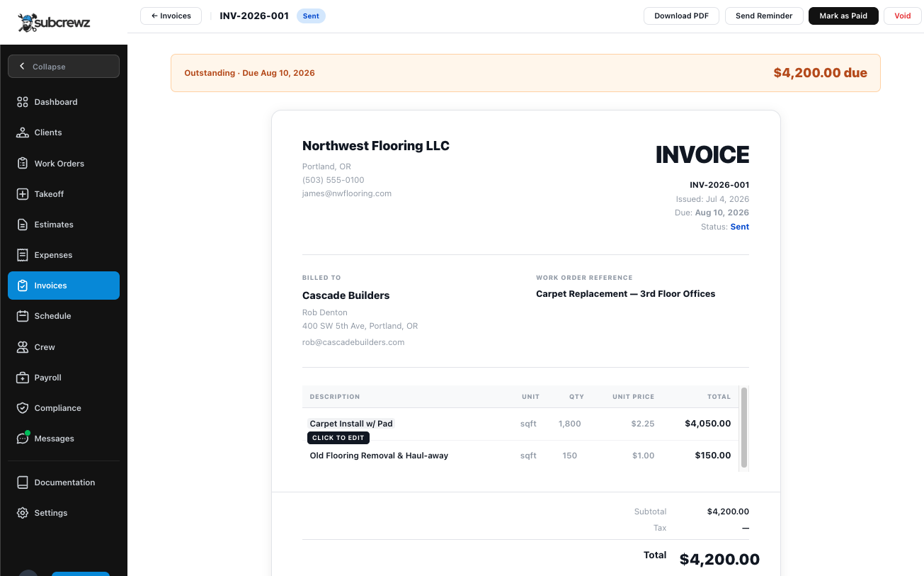924x576 pixels.
Task: Click the Settings gear icon
Action: (x=23, y=513)
